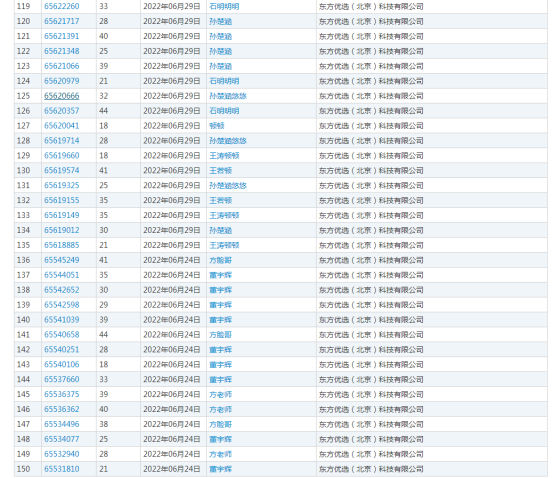554x478 pixels.
Task: Open registration number 65619574
Action: [x=61, y=170]
